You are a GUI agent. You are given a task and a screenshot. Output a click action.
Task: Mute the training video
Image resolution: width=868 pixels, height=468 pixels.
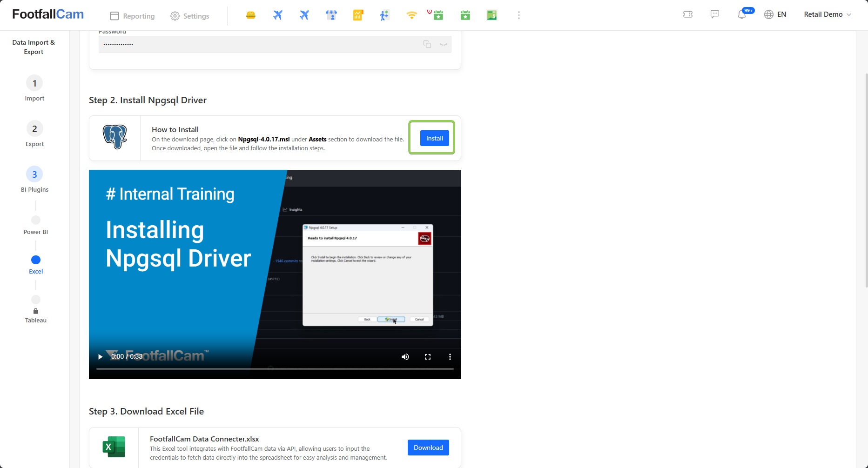click(x=405, y=357)
